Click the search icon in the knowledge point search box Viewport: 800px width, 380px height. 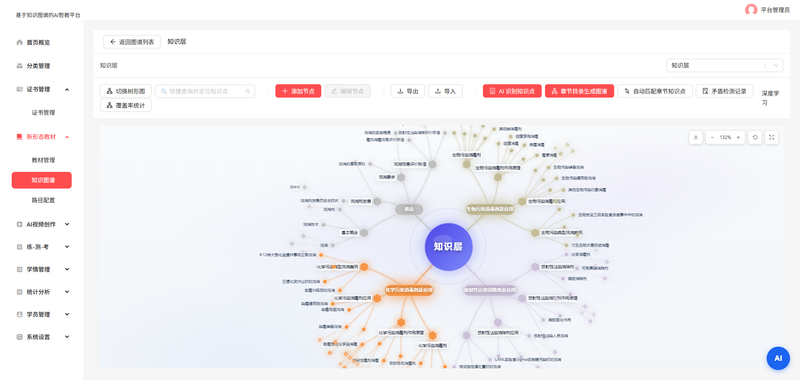click(248, 91)
